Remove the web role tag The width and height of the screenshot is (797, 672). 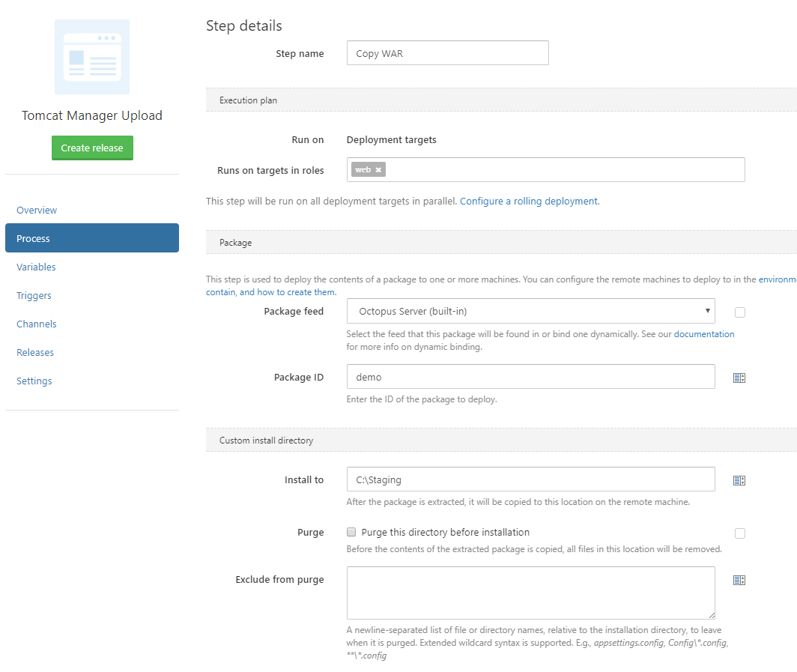point(378,170)
